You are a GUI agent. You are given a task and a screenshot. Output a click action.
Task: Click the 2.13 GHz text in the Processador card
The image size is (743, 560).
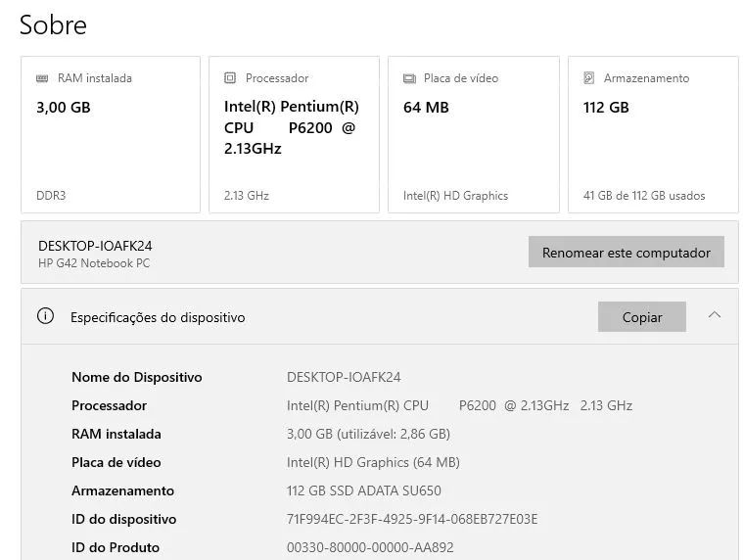[x=247, y=196]
